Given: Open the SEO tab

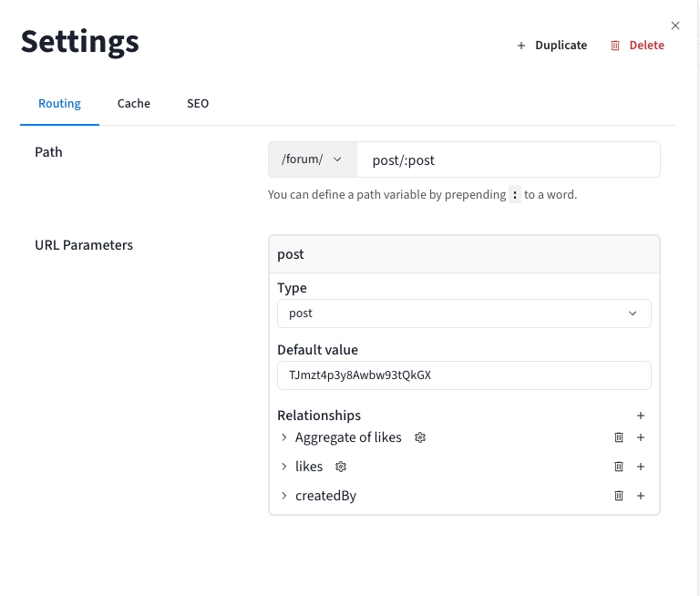Looking at the screenshot, I should tap(198, 104).
